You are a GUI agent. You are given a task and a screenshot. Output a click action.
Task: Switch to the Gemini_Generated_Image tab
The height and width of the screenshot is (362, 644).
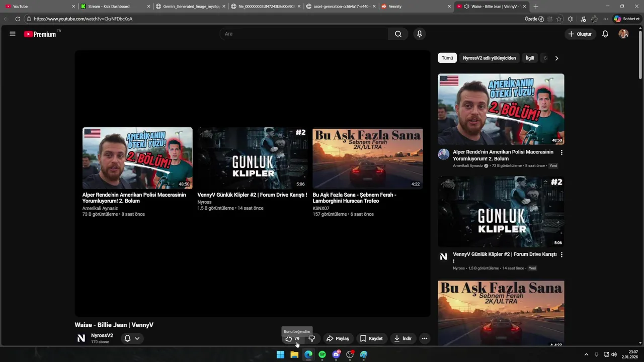click(191, 7)
